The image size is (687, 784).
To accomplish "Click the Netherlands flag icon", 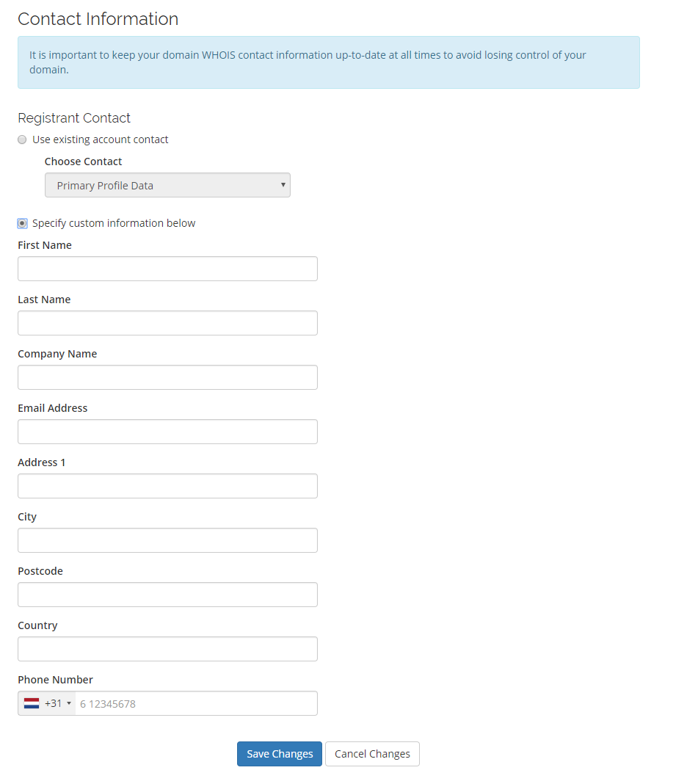I will click(x=32, y=703).
